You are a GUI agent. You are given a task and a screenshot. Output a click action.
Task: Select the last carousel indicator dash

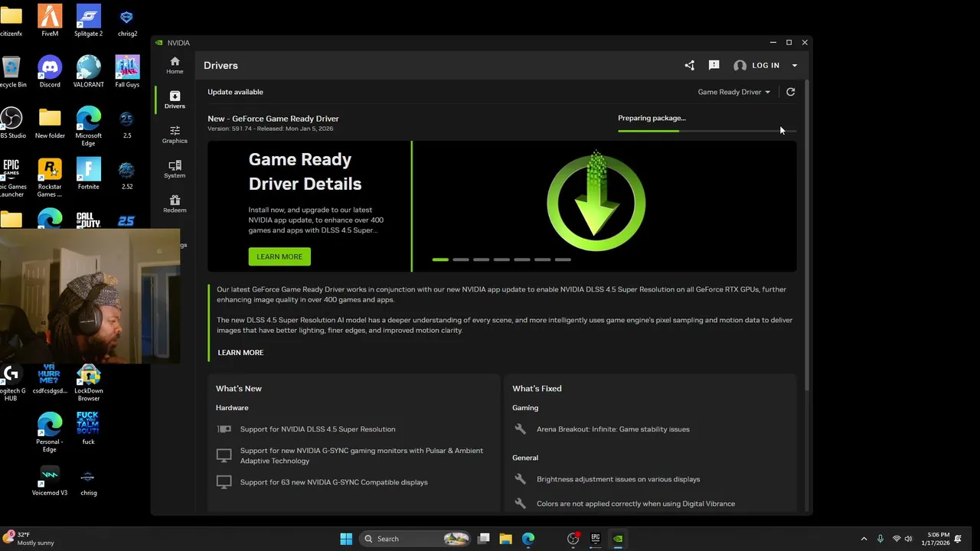click(563, 259)
